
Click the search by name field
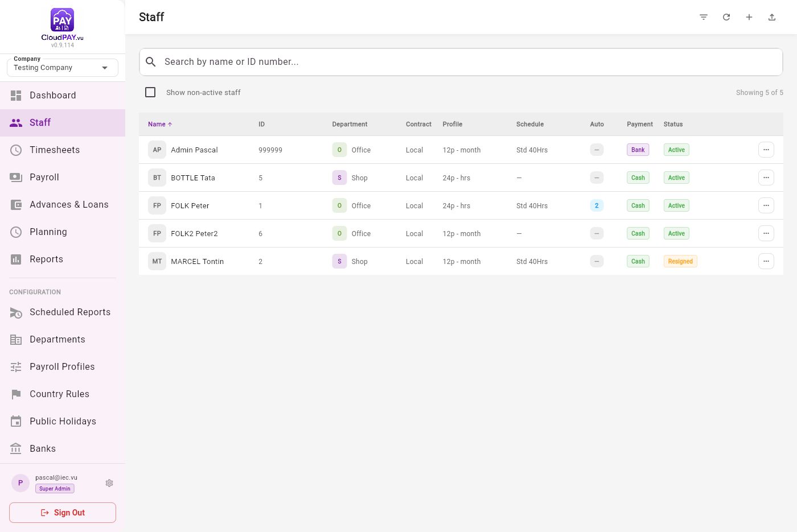click(x=461, y=62)
